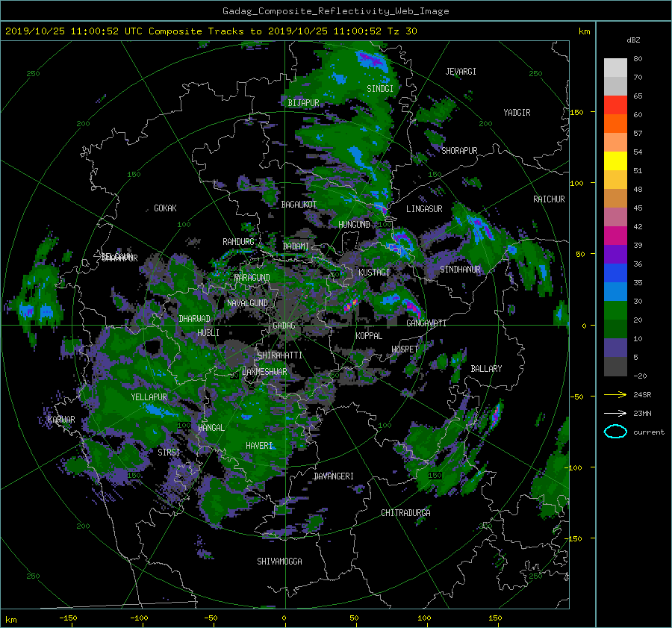Click the CHITRADURGA town label
The width and height of the screenshot is (672, 628).
pos(405,513)
